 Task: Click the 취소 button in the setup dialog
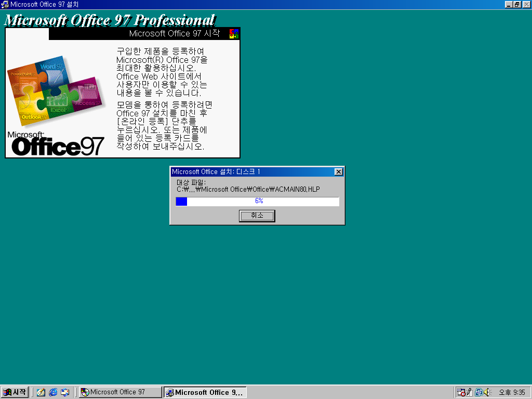coord(257,216)
